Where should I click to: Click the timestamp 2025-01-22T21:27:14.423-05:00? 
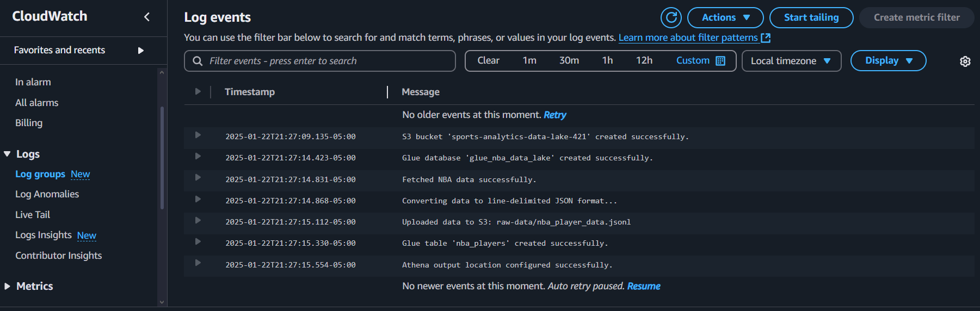[x=291, y=158]
